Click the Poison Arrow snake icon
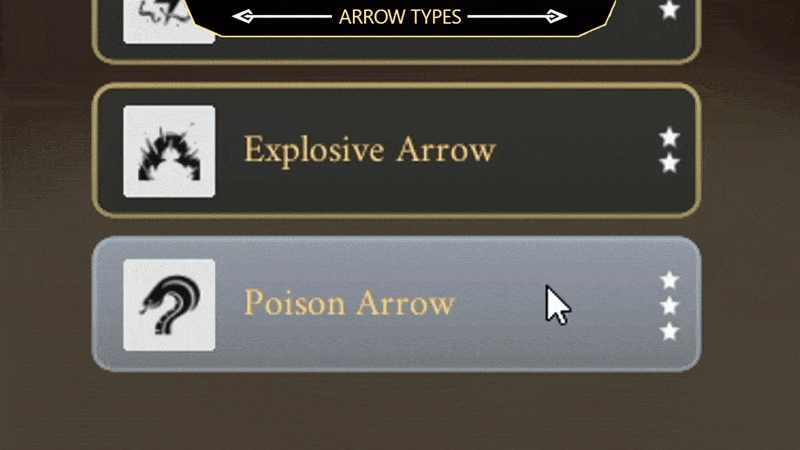 [169, 305]
